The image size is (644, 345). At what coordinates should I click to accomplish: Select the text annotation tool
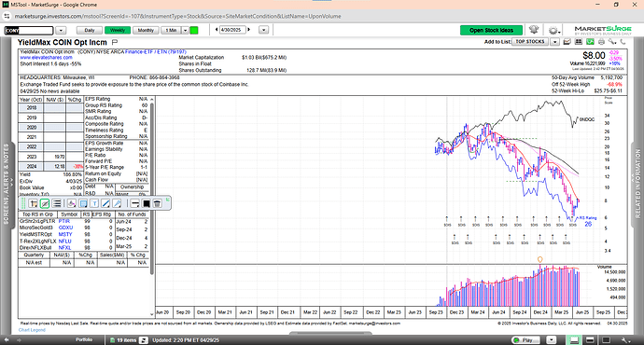point(94,203)
